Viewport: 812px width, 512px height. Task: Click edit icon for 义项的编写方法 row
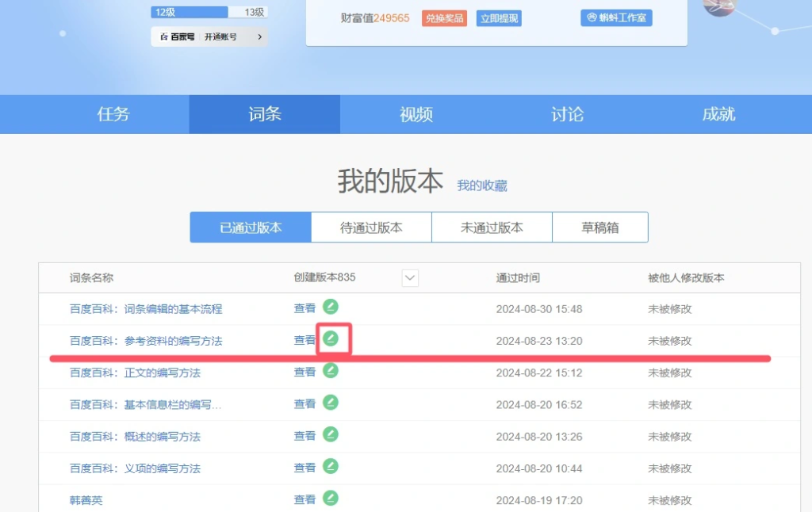coord(331,467)
